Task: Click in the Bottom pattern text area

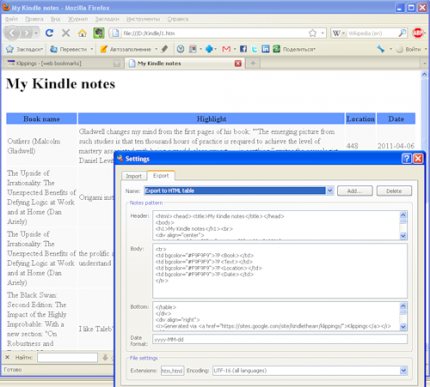Action: click(x=276, y=316)
